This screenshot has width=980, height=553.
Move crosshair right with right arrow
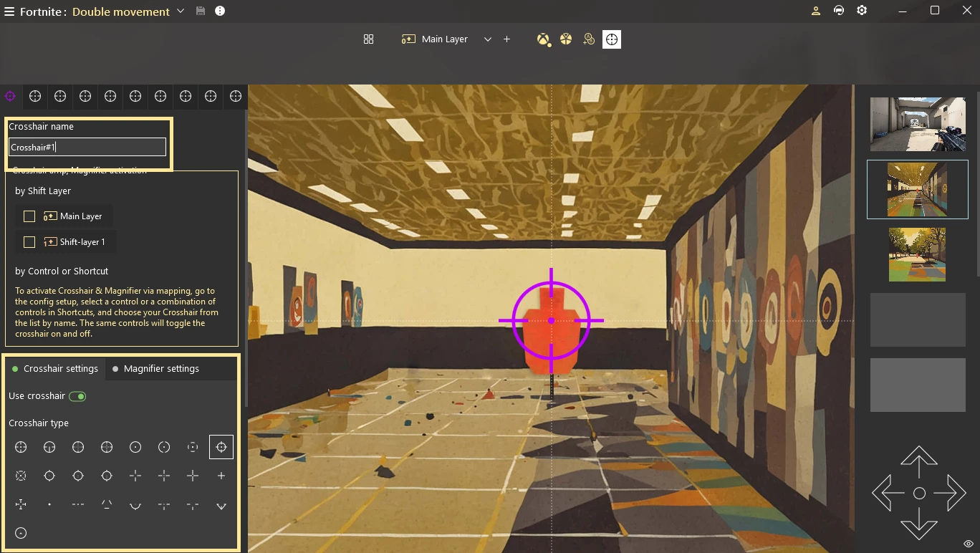[951, 493]
